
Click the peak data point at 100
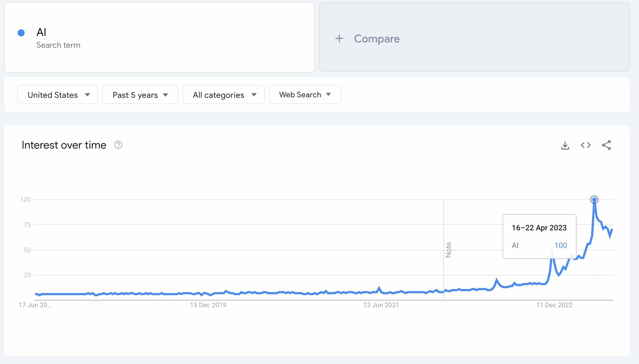pyautogui.click(x=594, y=200)
